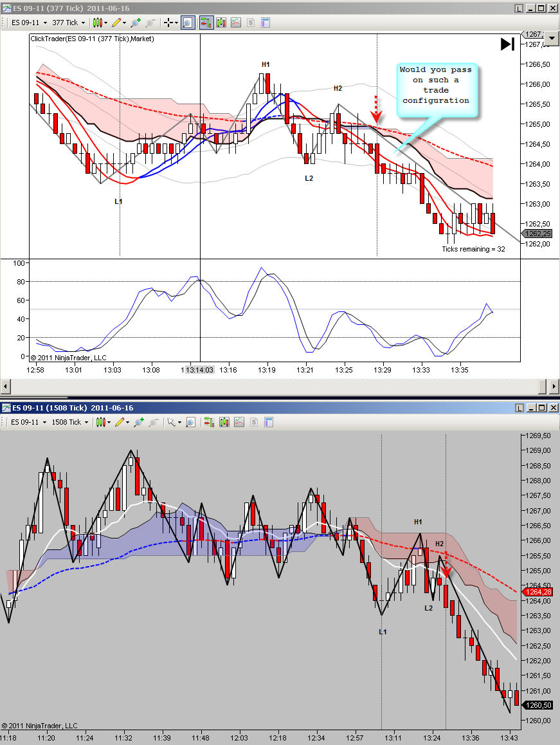This screenshot has width=560, height=745.
Task: Click the 1508 Tick window title bar text
Action: tap(73, 408)
